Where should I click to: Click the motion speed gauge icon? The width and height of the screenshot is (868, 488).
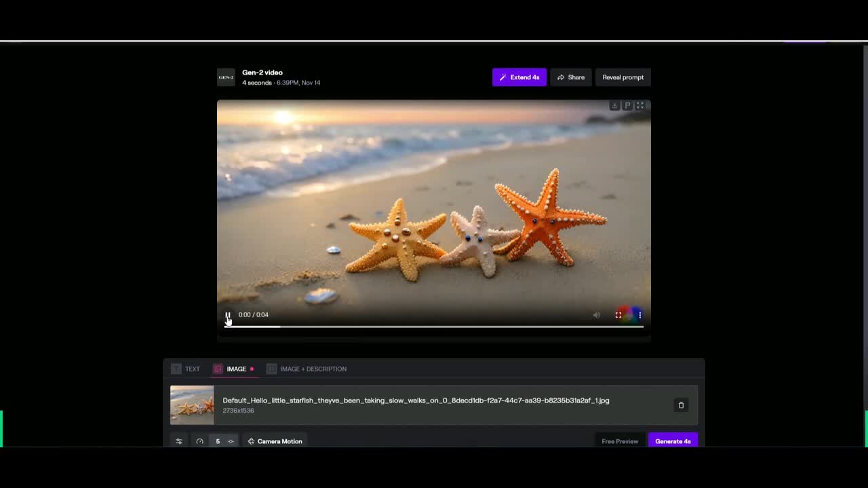pos(200,441)
